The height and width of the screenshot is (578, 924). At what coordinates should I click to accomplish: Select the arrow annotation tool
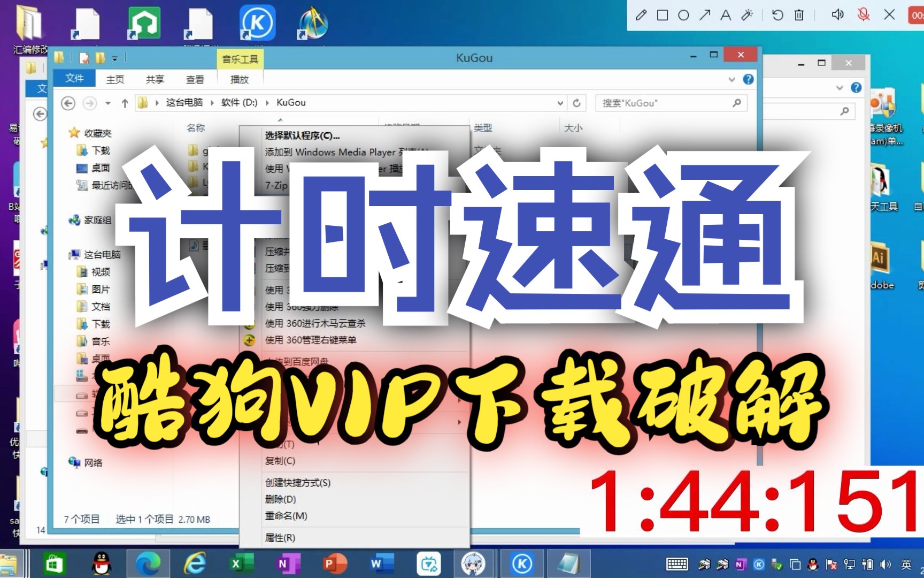pos(705,15)
